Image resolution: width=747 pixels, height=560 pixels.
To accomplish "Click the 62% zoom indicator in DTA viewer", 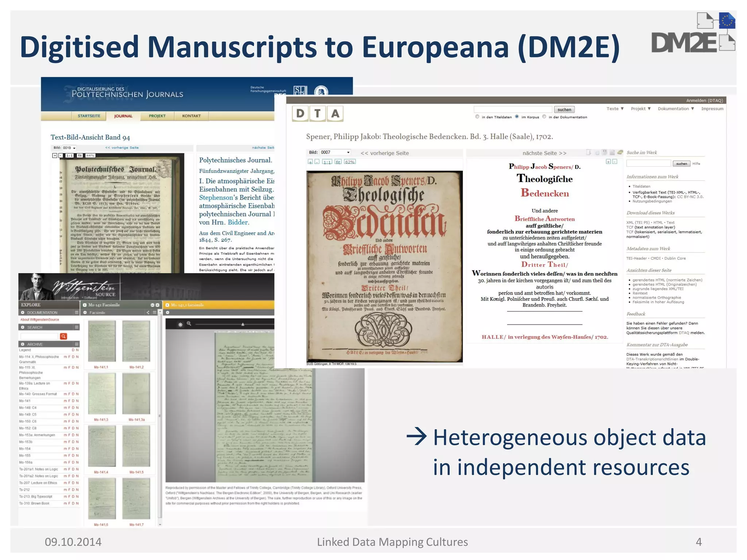I will tap(350, 162).
